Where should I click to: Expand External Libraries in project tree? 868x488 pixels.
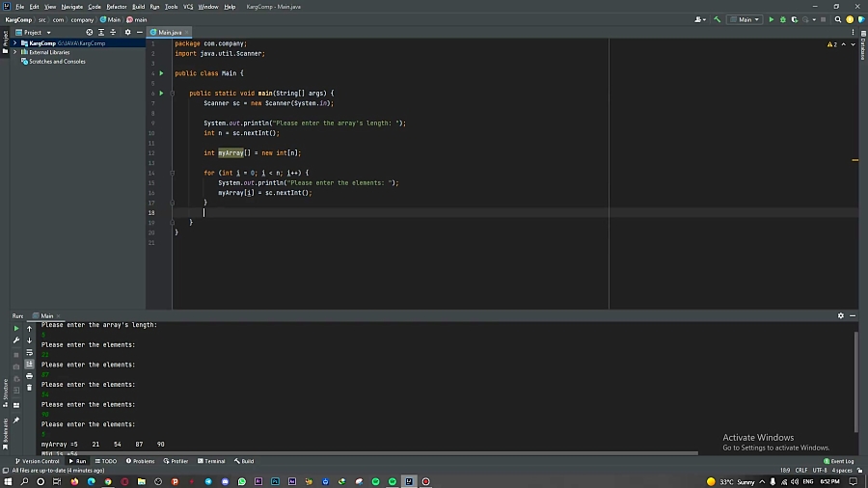click(14, 52)
